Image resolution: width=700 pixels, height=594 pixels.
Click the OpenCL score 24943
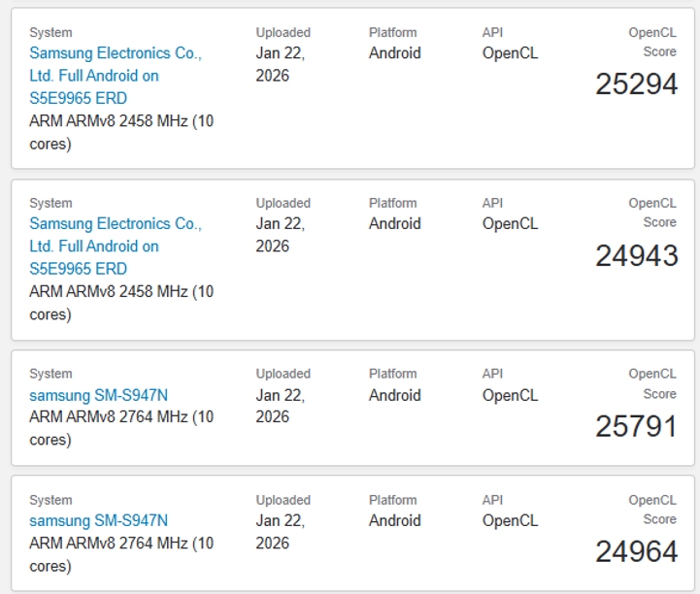click(636, 255)
